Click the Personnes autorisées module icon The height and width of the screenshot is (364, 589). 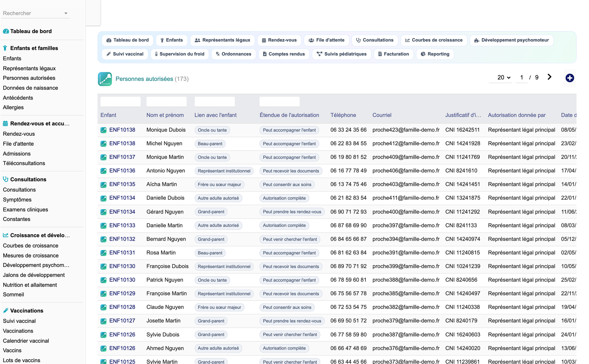[105, 79]
